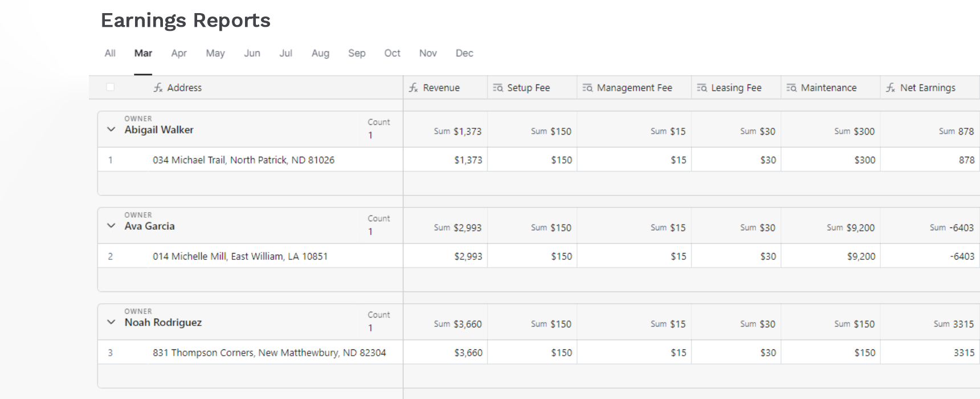Image resolution: width=980 pixels, height=399 pixels.
Task: Click the lookup icon beside Setup Fee
Action: 498,88
